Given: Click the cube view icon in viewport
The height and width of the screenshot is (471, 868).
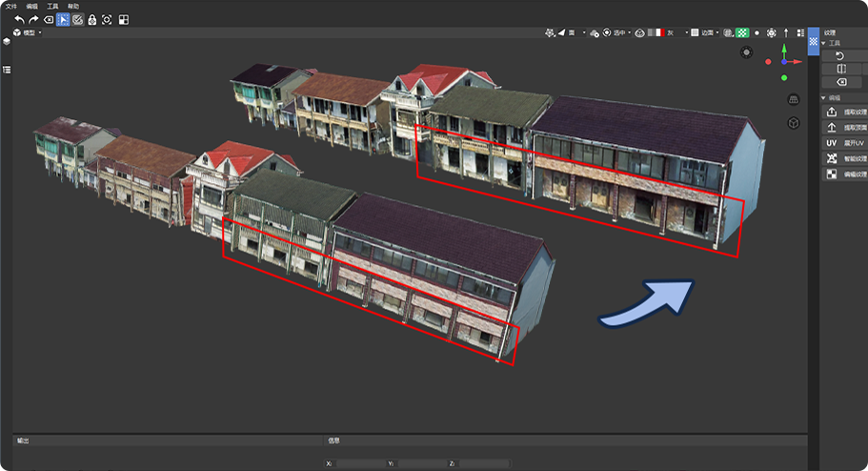Looking at the screenshot, I should (793, 123).
